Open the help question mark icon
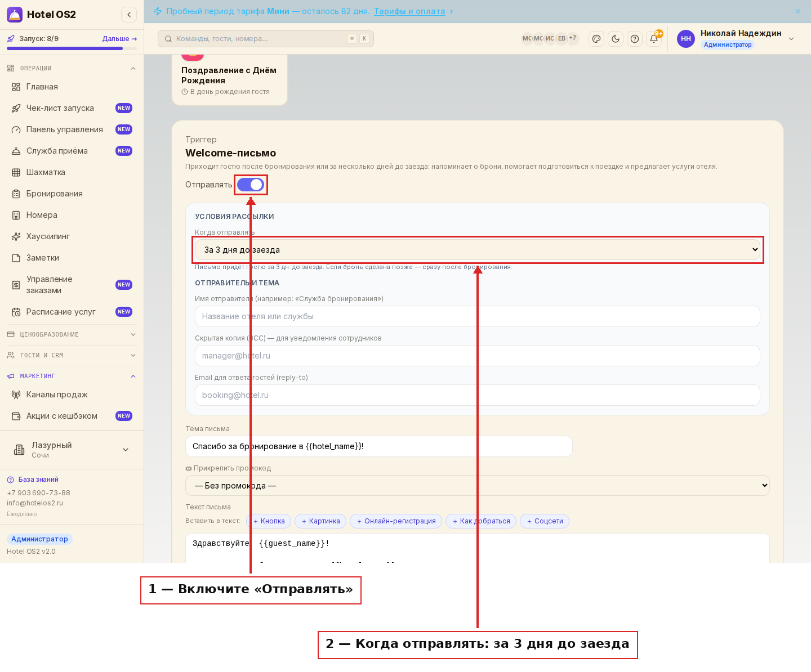This screenshot has width=811, height=672. pyautogui.click(x=635, y=39)
